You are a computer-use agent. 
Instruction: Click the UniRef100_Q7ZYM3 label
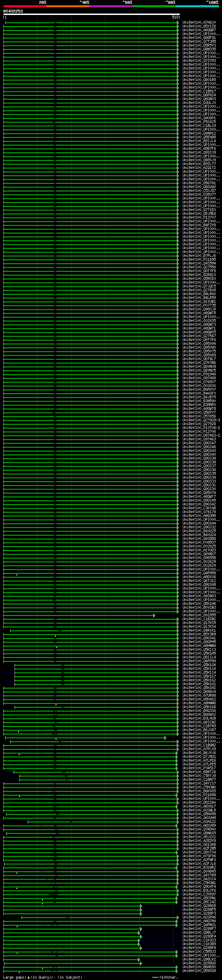point(199,61)
